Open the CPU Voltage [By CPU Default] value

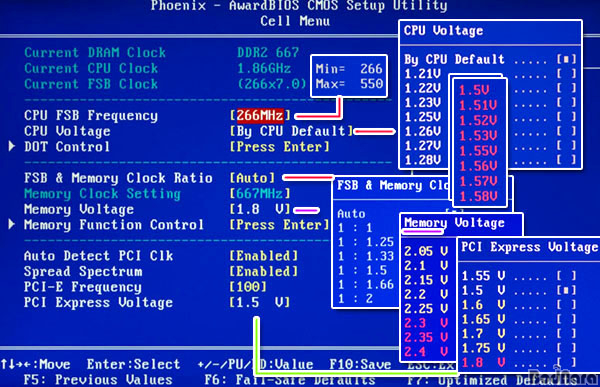291,131
